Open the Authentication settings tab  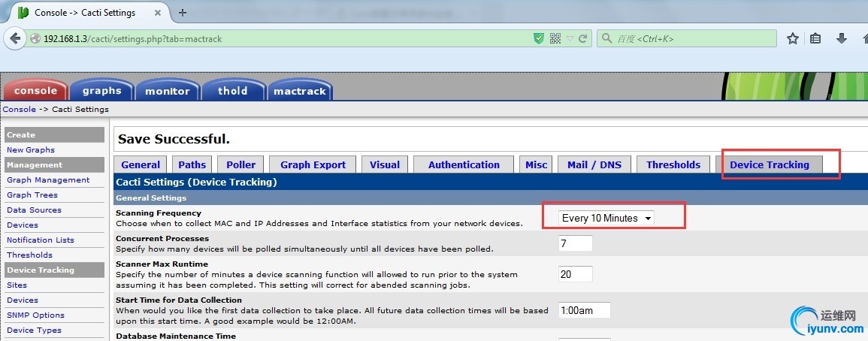pos(464,164)
